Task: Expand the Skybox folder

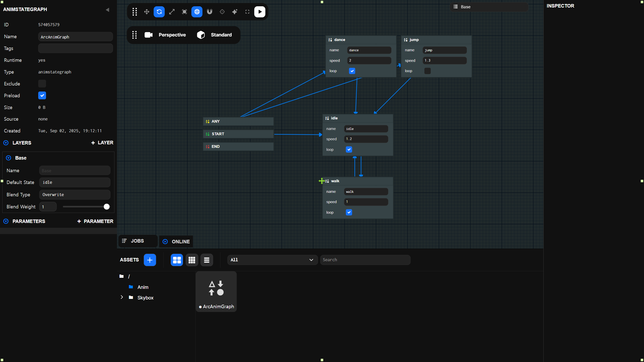Action: tap(122, 297)
